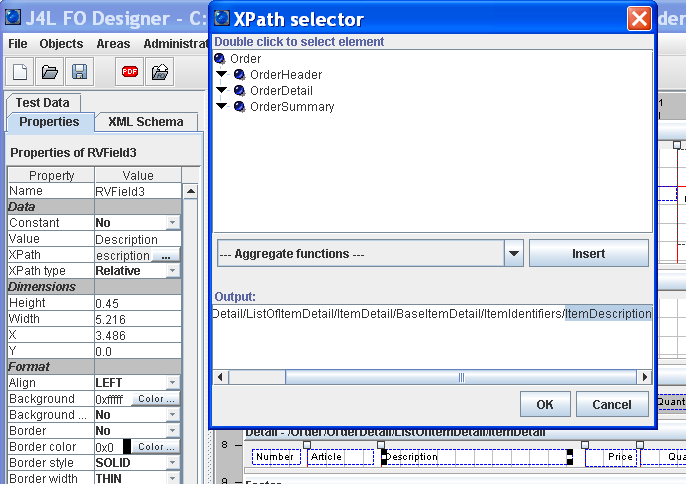Select the OrderDetail tree label
This screenshot has width=686, height=484.
coord(281,91)
